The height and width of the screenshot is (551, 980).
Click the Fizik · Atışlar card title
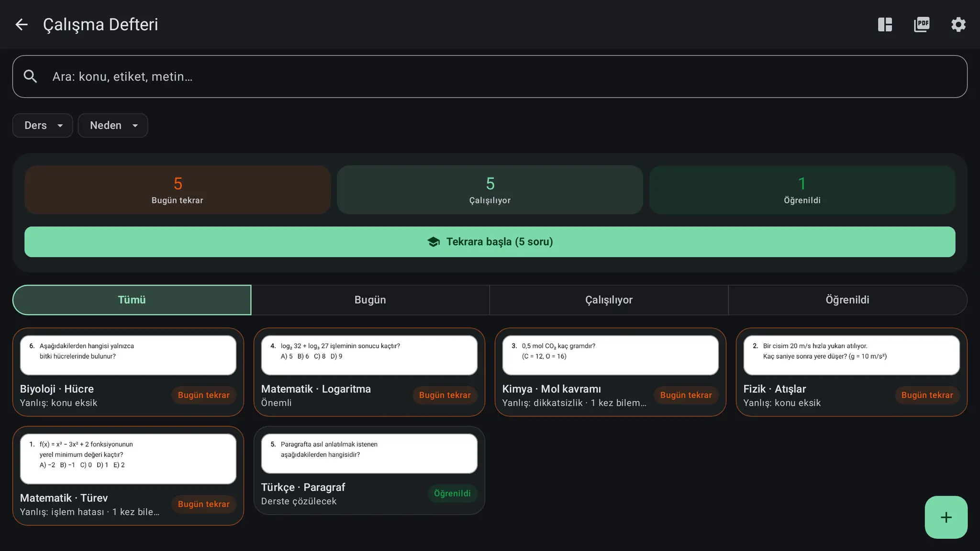pyautogui.click(x=775, y=389)
